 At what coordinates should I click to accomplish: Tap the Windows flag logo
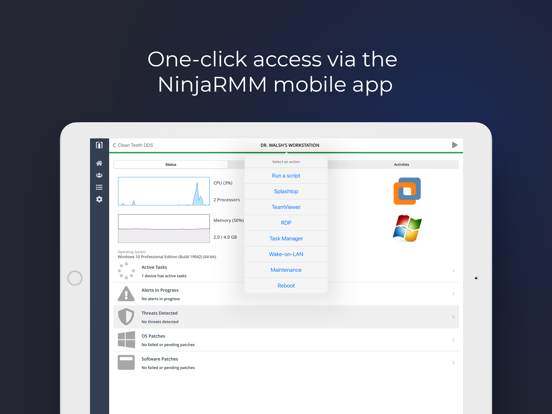(407, 228)
